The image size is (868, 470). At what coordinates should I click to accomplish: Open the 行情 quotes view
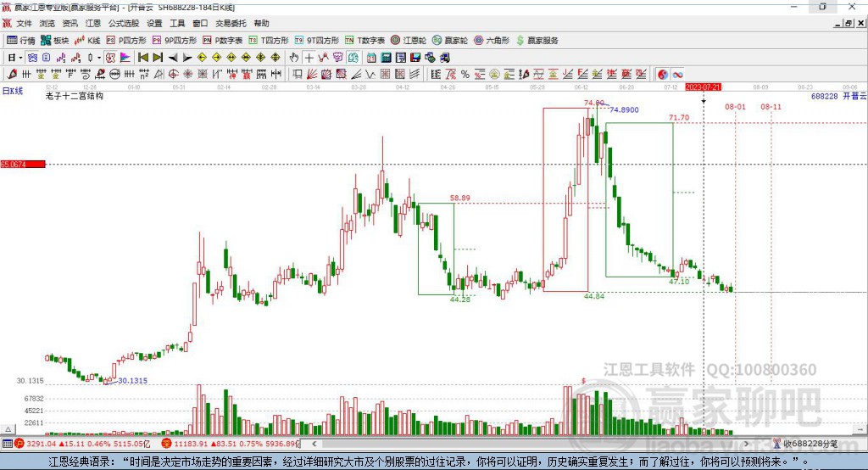coord(21,41)
